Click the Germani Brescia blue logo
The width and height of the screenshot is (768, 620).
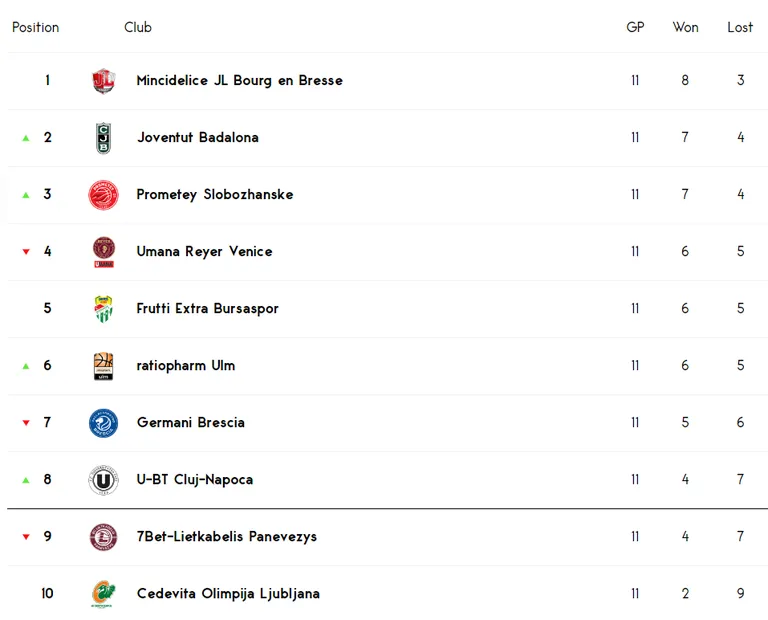pyautogui.click(x=103, y=423)
